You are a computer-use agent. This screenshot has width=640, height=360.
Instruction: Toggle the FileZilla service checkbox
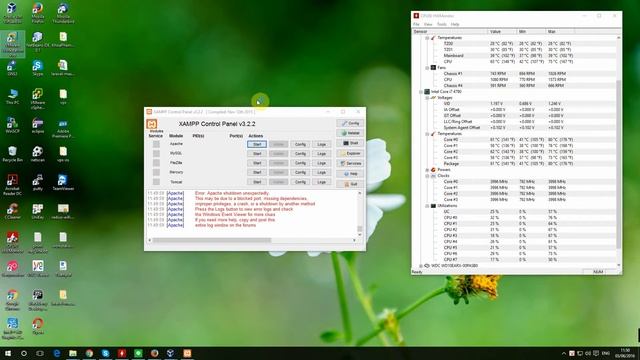click(156, 163)
